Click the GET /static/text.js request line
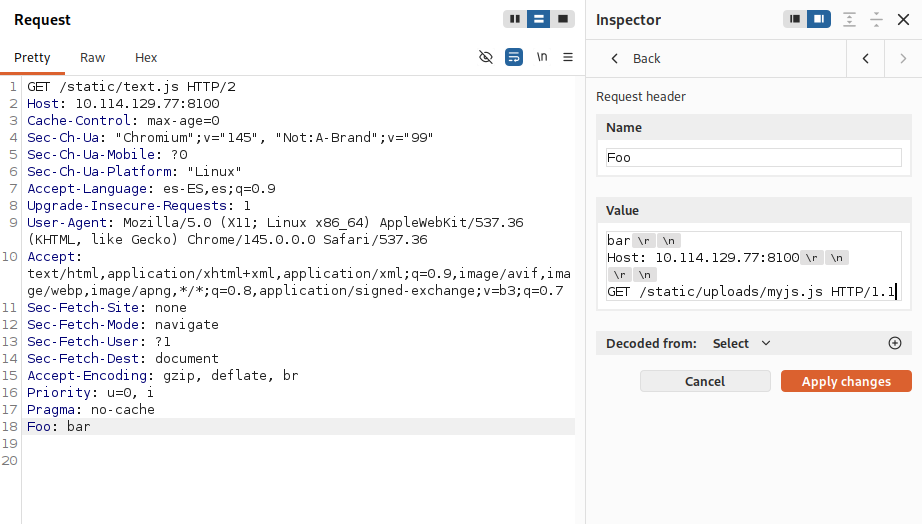 pyautogui.click(x=131, y=86)
